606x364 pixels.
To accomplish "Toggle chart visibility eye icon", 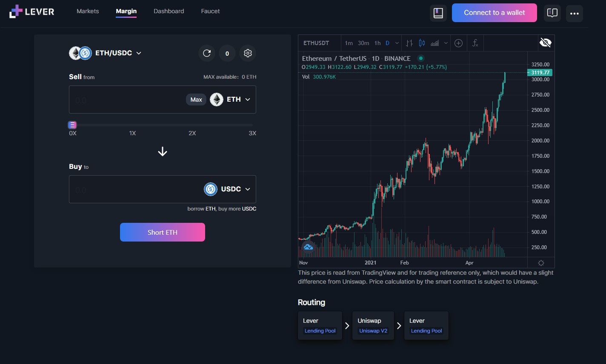I will pyautogui.click(x=545, y=43).
